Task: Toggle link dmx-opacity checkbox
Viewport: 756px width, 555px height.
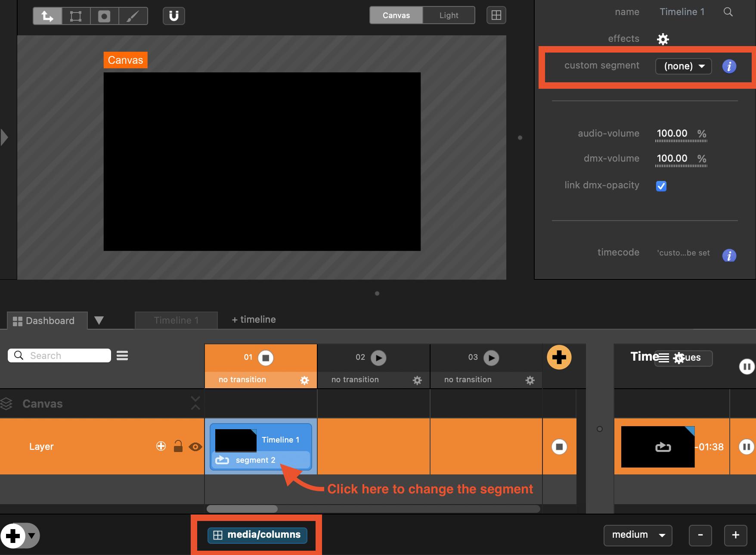Action: point(661,186)
